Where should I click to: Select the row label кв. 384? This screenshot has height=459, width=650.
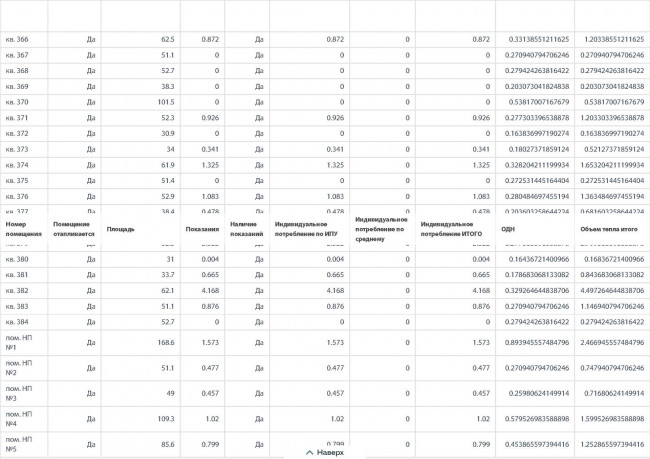17,322
